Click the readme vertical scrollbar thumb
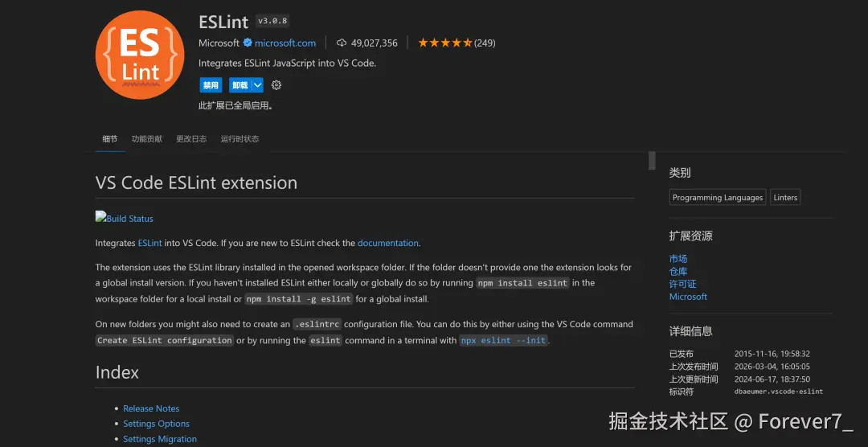Screen dimensions: 868x447 [652, 161]
